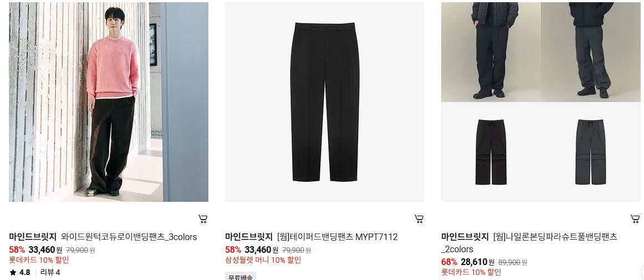This screenshot has width=644, height=280.
Task: Click 마인드브릿지 brand name on third product
Action: (x=465, y=237)
